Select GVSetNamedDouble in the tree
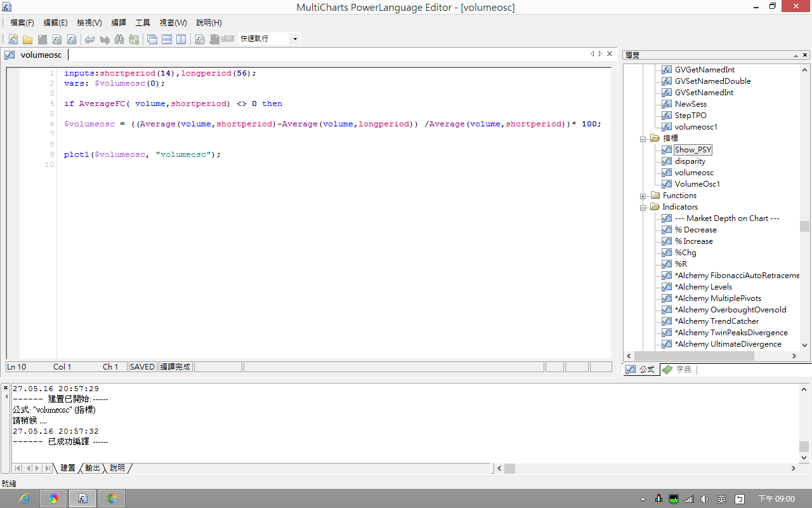Viewport: 812px width, 508px height. [712, 81]
